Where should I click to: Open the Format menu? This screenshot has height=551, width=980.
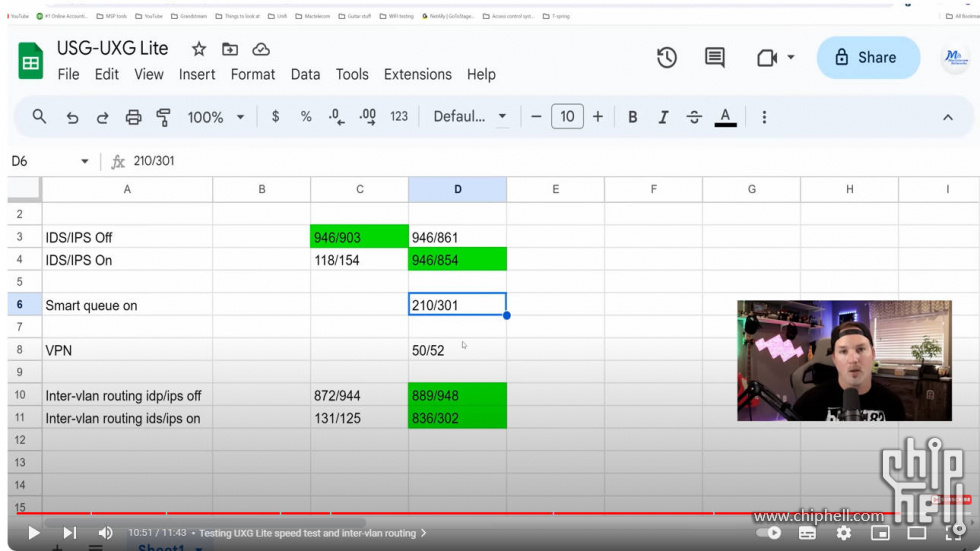pos(252,74)
